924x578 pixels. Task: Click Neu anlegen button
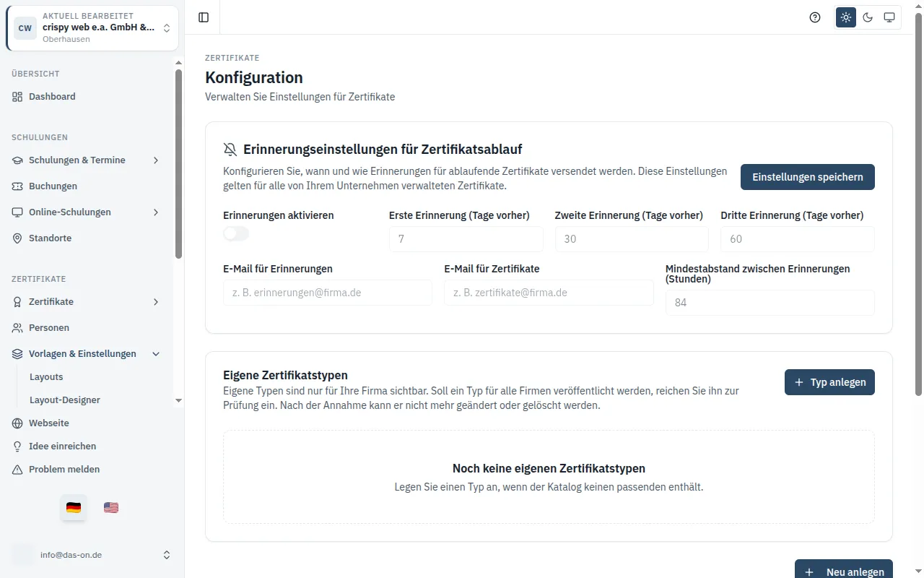843,569
